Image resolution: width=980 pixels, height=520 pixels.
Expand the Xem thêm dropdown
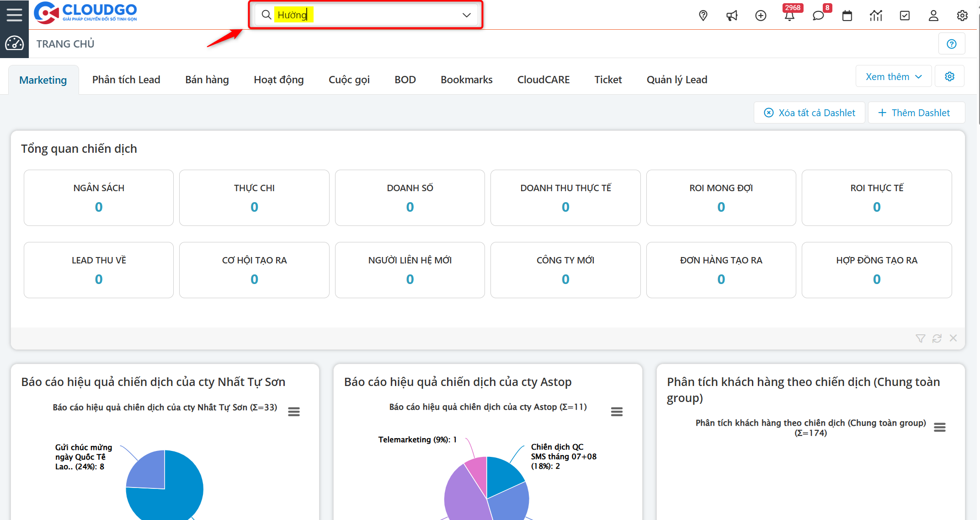click(x=893, y=76)
